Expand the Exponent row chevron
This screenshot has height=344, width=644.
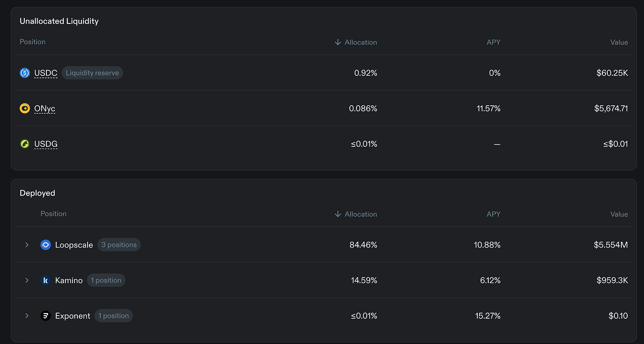pyautogui.click(x=27, y=316)
